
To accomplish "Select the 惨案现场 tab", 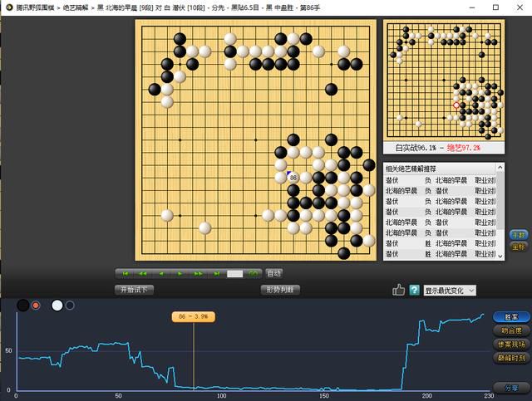I will click(x=511, y=345).
